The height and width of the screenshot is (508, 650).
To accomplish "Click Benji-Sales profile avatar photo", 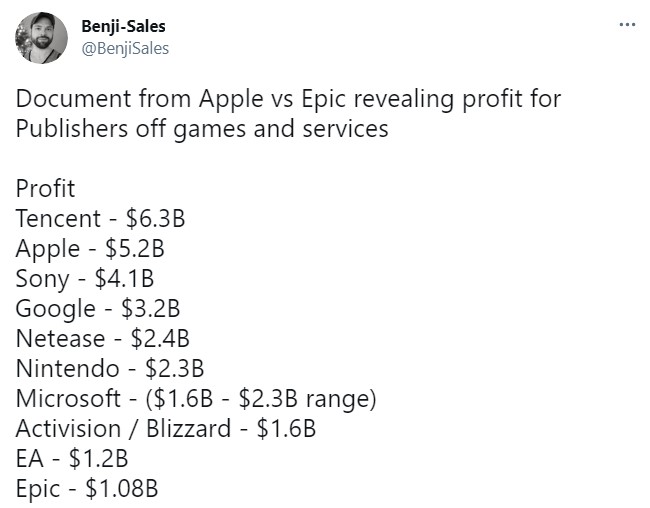I will tap(43, 38).
